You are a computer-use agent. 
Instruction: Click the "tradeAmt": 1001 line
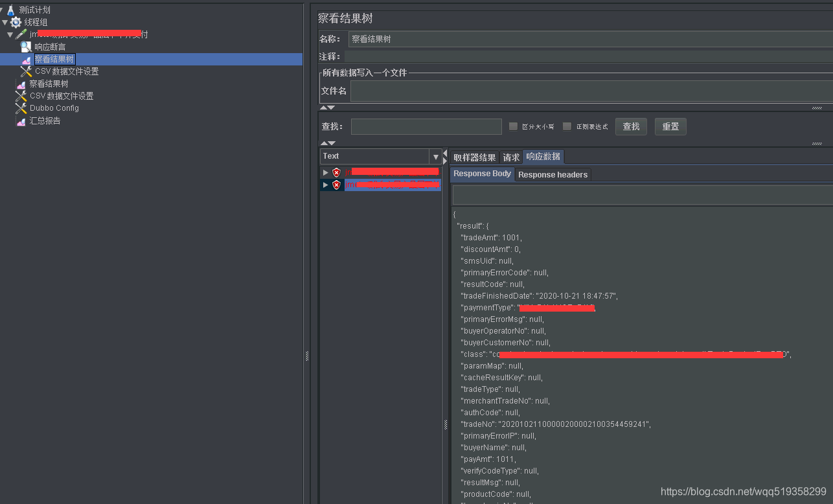pos(491,238)
